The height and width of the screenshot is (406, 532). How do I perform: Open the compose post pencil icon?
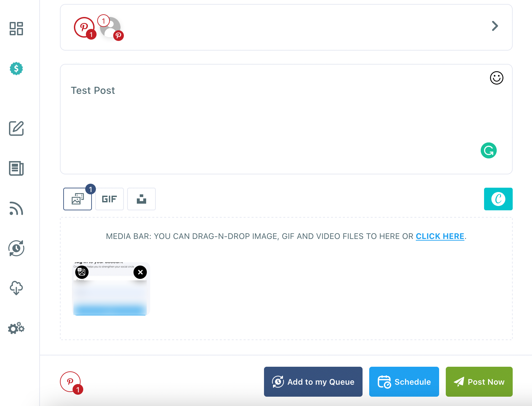pos(16,128)
